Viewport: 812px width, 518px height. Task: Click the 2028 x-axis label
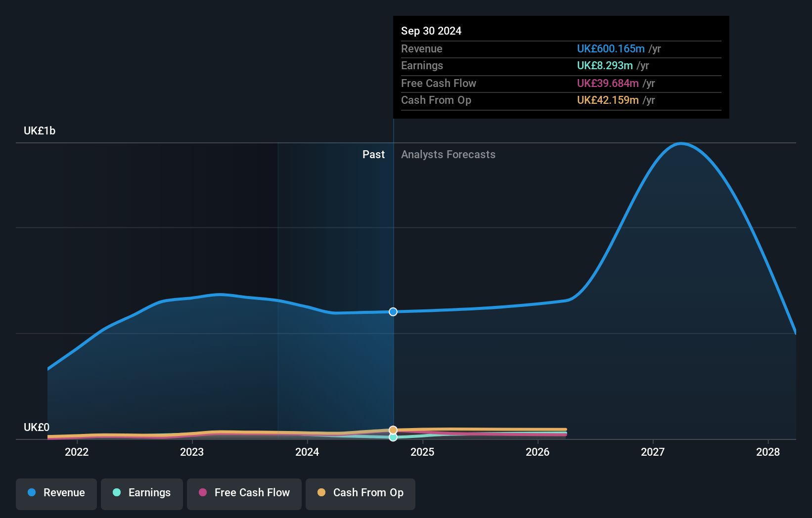(768, 452)
